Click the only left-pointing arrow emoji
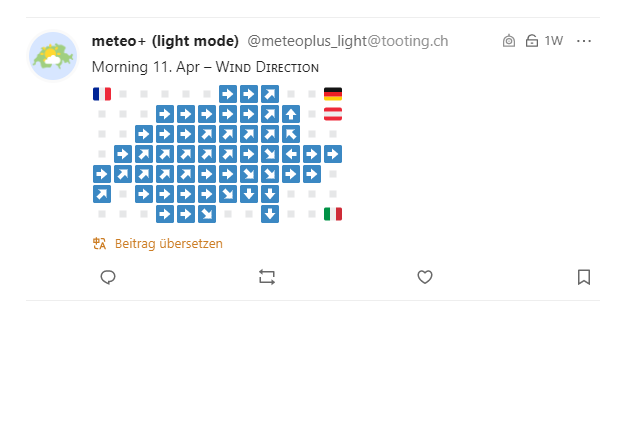This screenshot has width=630, height=425. coord(291,154)
